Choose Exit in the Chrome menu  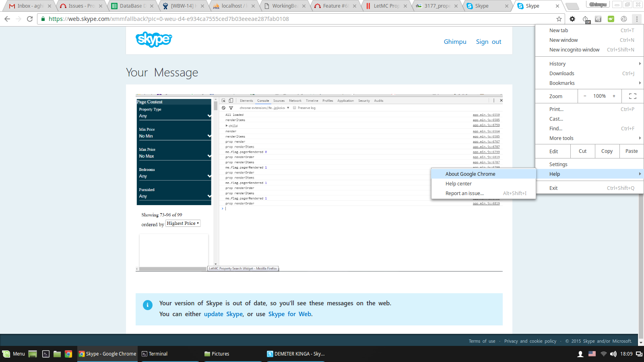[590, 188]
